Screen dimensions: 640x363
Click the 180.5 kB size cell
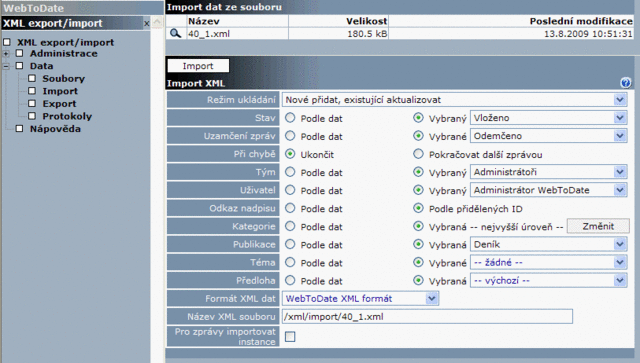pos(367,34)
